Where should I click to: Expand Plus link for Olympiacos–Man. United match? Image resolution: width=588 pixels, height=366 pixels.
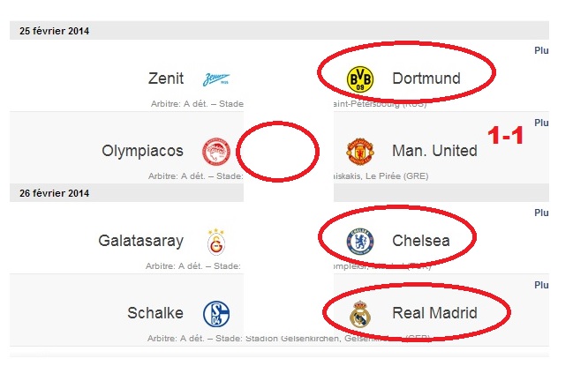coord(541,123)
